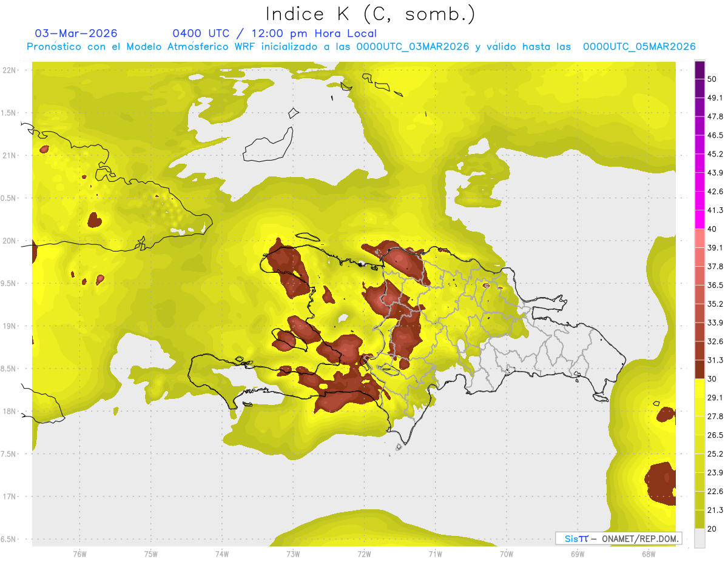Viewport: 728px width, 562px height.
Task: Click the '19N' latitude label
Action: [10, 326]
